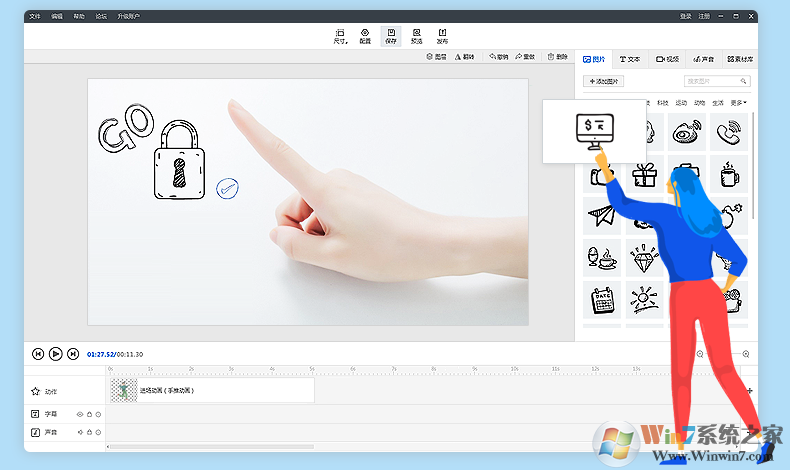Click the timeline zoom-out magnifier
790x470 pixels.
[700, 354]
